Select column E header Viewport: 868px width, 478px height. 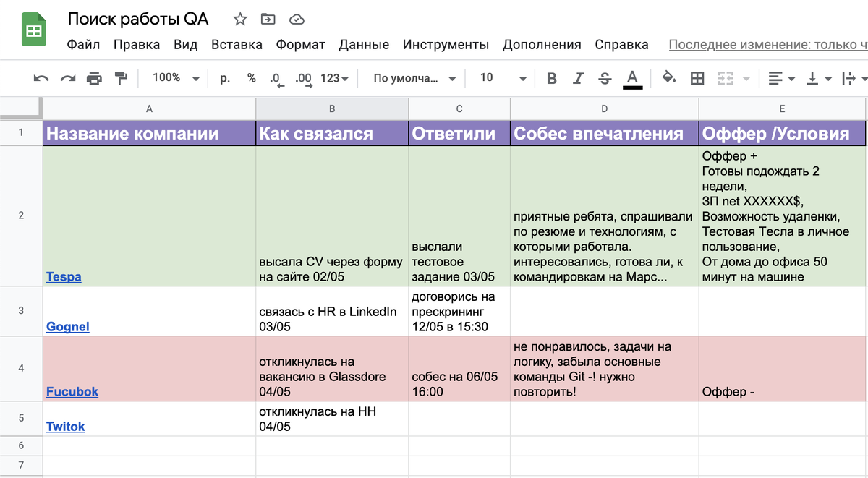coord(782,109)
